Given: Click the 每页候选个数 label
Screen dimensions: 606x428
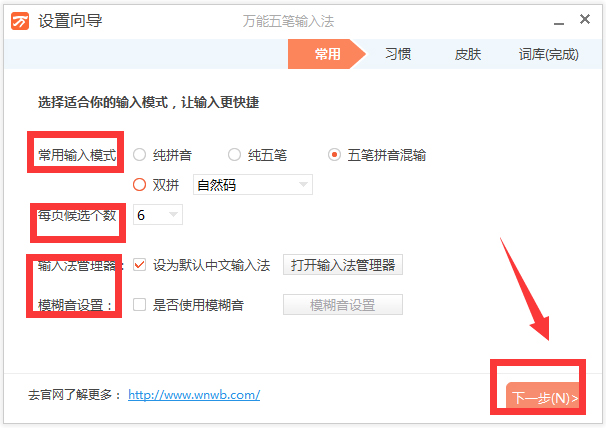Looking at the screenshot, I should coord(77,215).
